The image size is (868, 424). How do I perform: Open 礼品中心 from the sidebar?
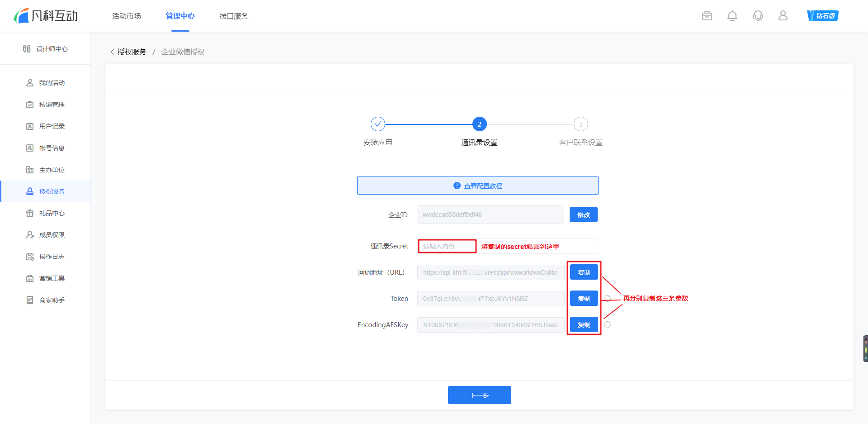coord(52,214)
